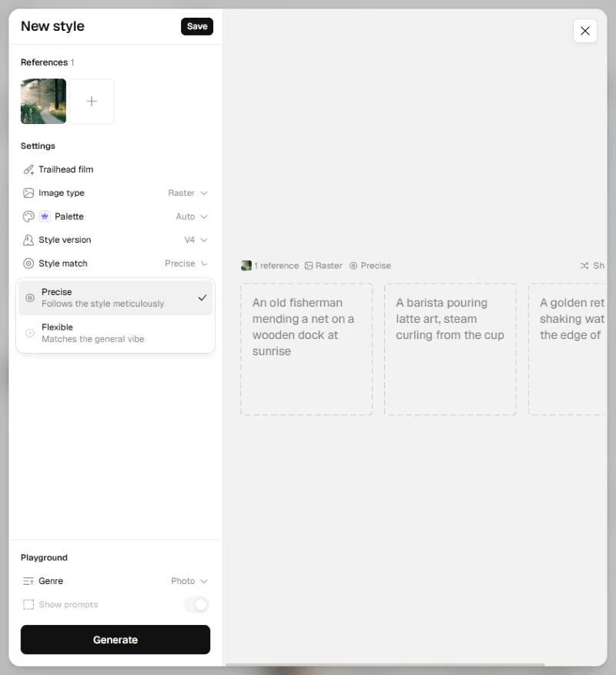Click the Save button
The height and width of the screenshot is (675, 616).
[x=196, y=26]
